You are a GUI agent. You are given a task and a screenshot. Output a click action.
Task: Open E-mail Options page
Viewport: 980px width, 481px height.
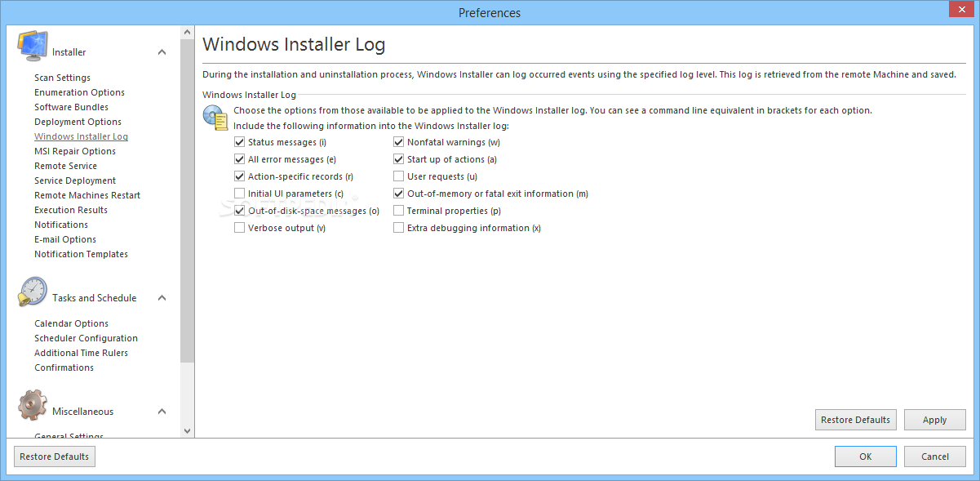pyautogui.click(x=65, y=239)
